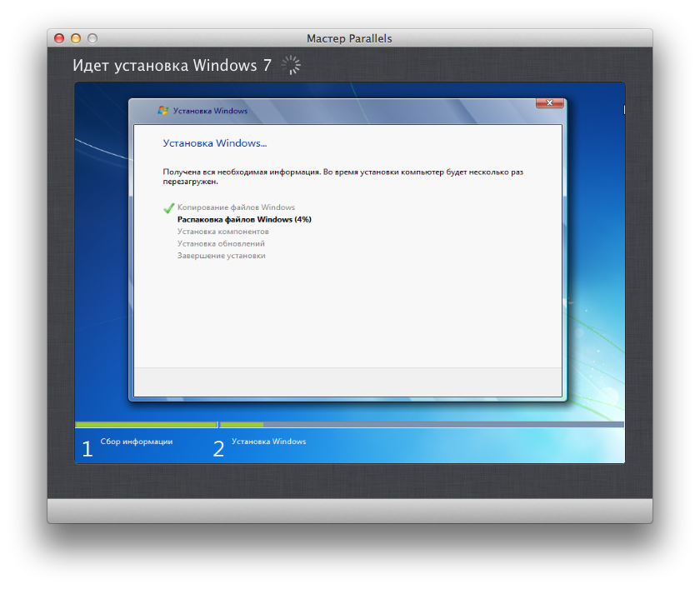Select the 'Завершение установки' step
700x589 pixels.
click(222, 256)
